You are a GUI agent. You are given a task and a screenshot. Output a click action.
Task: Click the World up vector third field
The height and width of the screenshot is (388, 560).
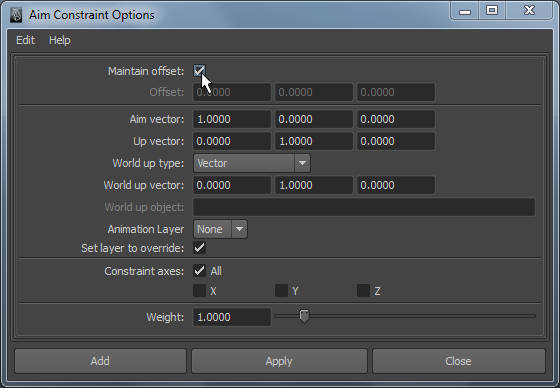[396, 185]
